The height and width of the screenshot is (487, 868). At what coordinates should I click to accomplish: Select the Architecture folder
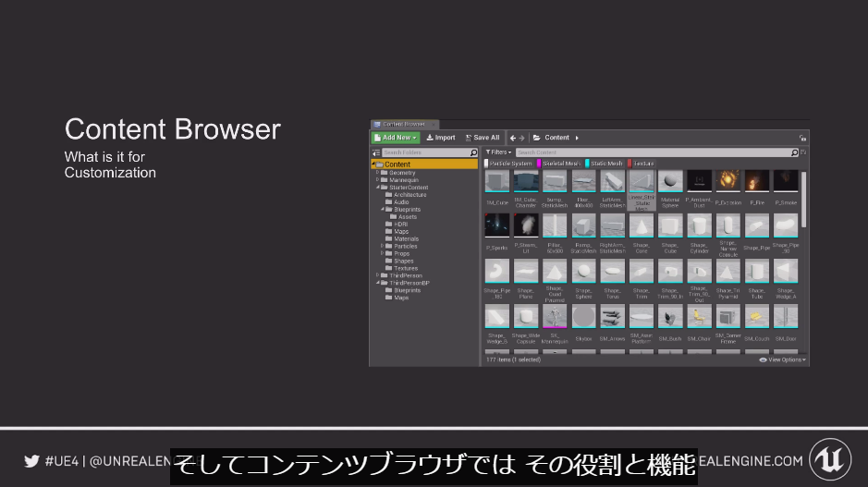coord(407,195)
